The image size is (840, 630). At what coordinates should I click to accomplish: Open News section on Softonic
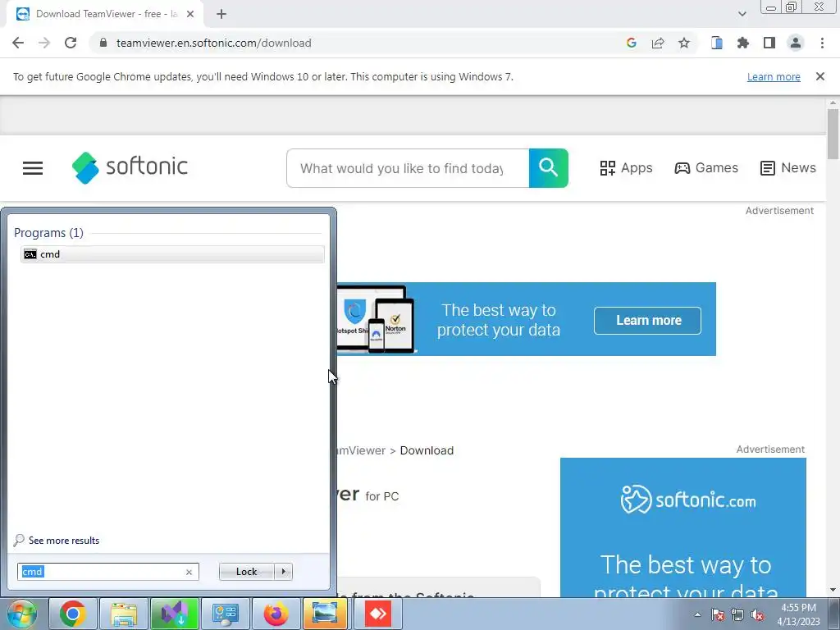coord(788,167)
